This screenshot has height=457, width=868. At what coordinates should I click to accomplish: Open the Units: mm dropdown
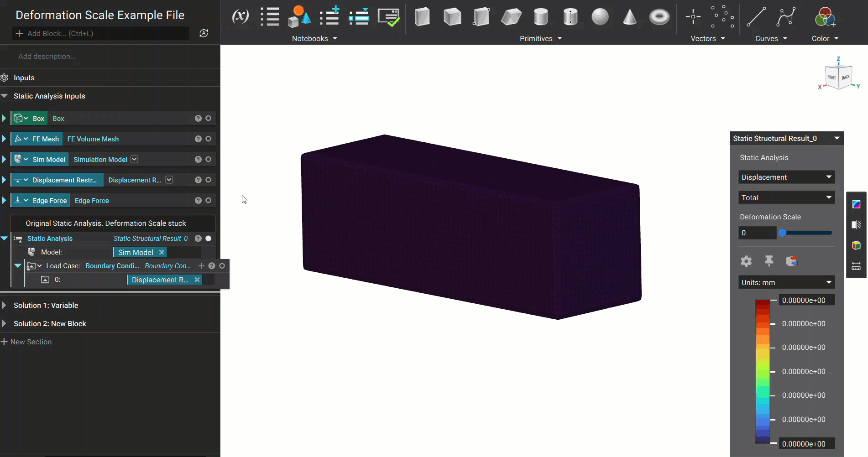pos(786,282)
